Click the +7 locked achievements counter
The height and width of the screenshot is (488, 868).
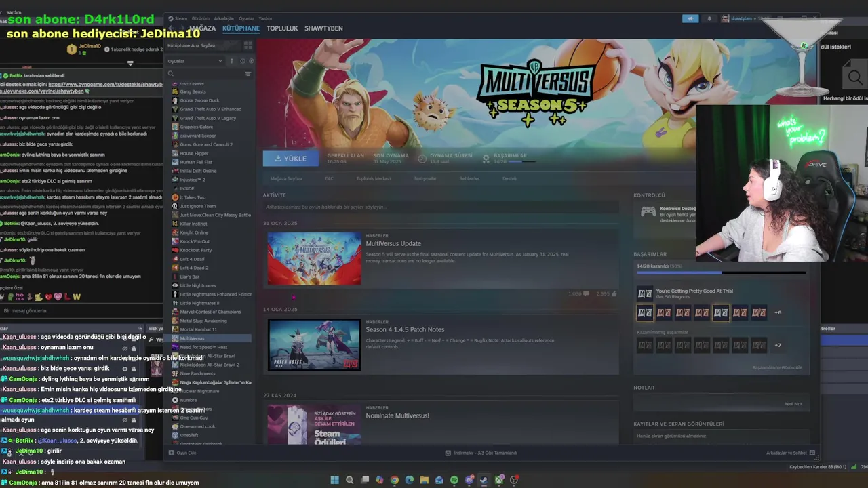[778, 345]
